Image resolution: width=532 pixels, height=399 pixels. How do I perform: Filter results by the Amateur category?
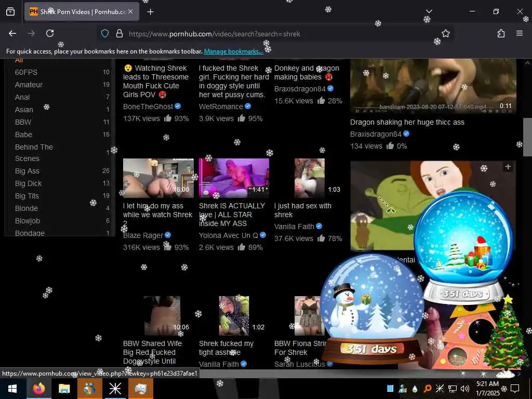(x=29, y=85)
